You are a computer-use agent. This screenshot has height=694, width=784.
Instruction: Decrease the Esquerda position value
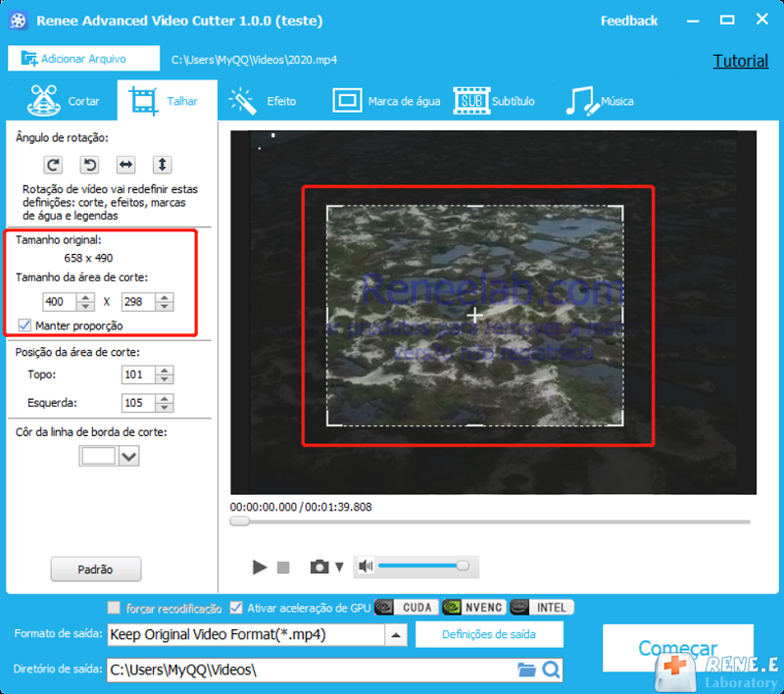[x=165, y=407]
